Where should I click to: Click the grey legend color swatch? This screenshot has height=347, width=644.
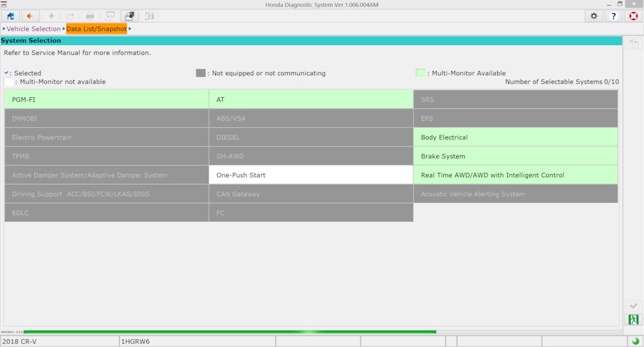pyautogui.click(x=201, y=73)
